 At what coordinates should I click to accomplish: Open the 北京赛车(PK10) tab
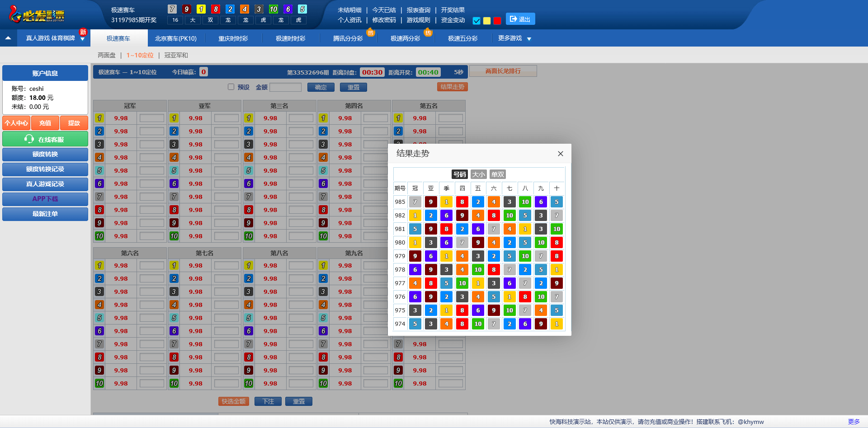[x=175, y=38]
